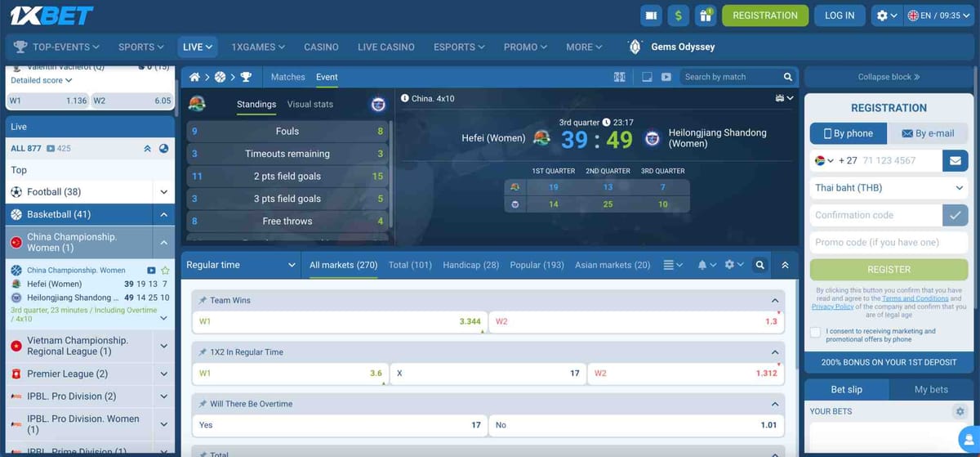Click the info icon beside China. 4x10
Viewport: 980px width, 457px height.
click(405, 98)
